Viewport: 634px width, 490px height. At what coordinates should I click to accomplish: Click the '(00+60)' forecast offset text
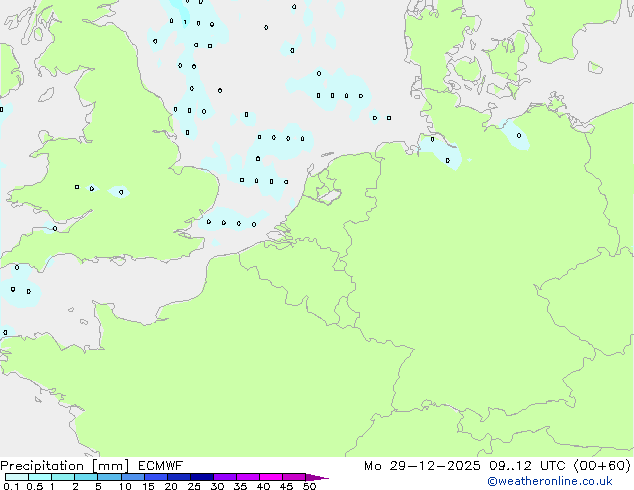(x=602, y=466)
